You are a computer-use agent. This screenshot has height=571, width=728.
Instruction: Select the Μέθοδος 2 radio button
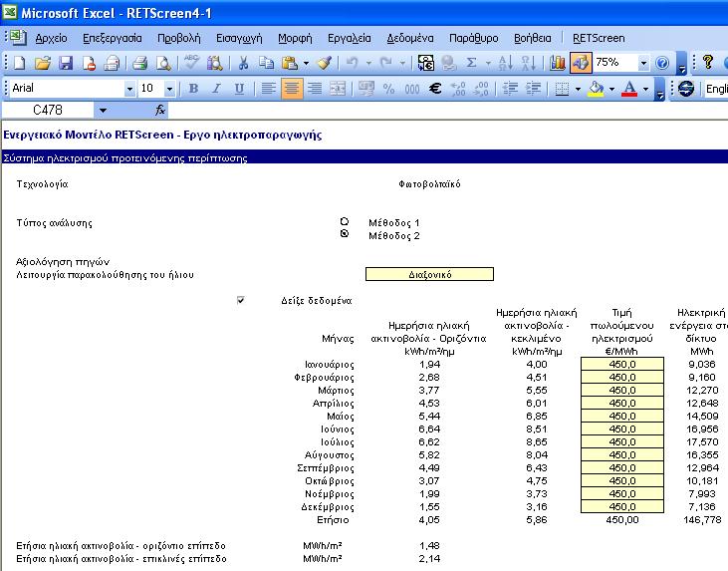click(345, 233)
